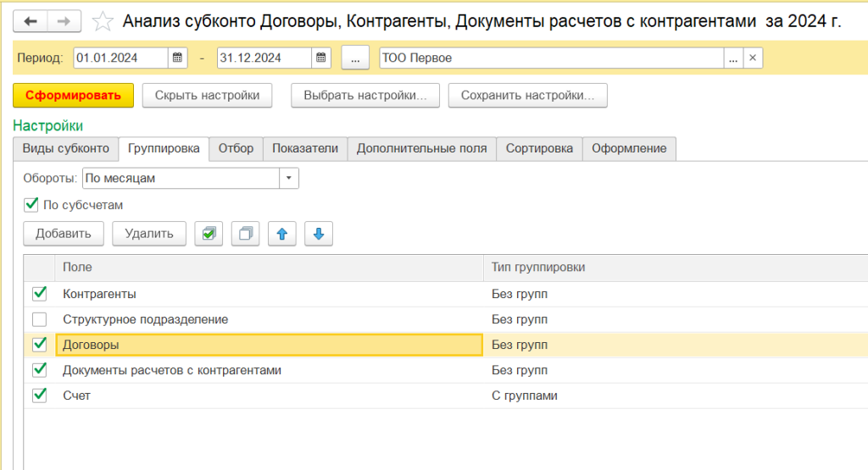Open period selection button next to dates
The image size is (868, 470).
(355, 58)
